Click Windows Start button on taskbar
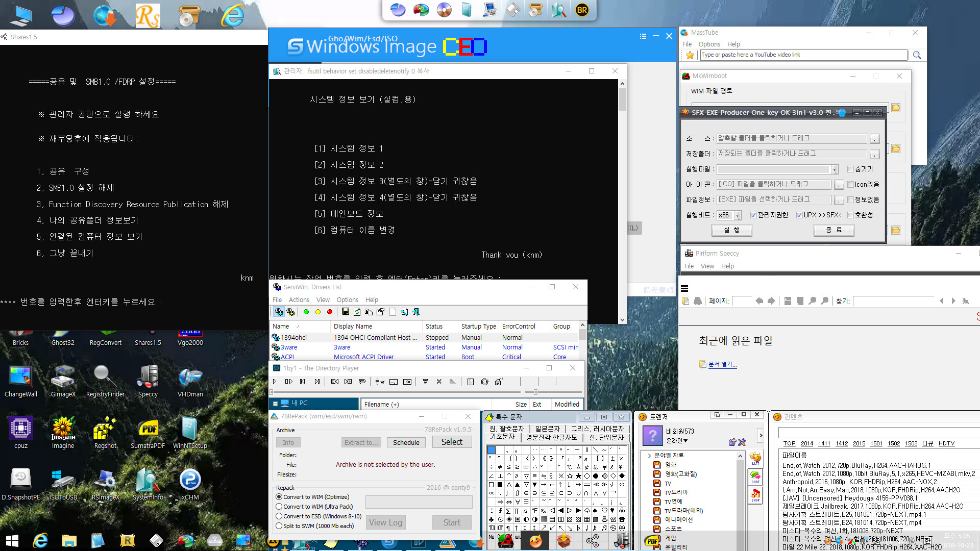 click(x=12, y=541)
